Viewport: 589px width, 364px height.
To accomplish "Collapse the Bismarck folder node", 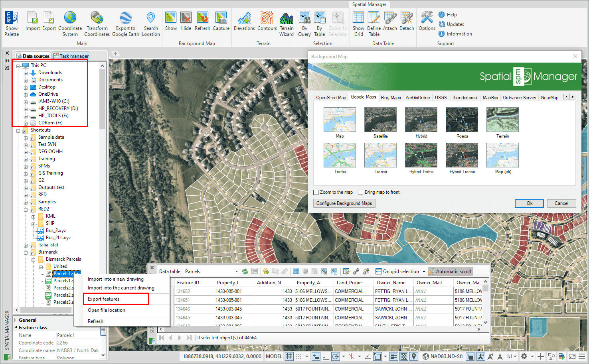I will (x=26, y=252).
